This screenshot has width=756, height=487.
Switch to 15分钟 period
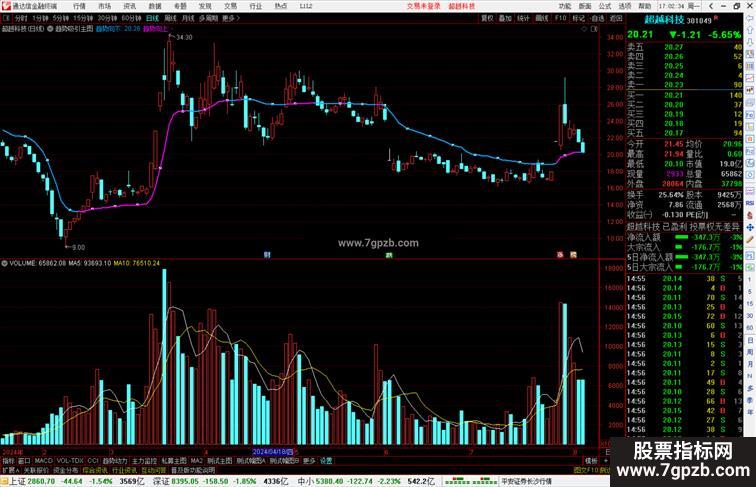tap(83, 18)
